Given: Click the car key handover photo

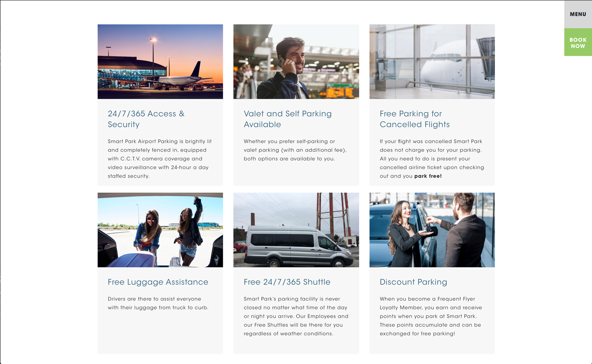Looking at the screenshot, I should 432,230.
